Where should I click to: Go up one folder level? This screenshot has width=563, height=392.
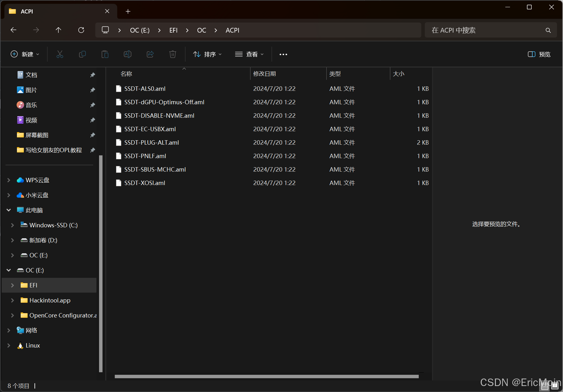click(58, 30)
